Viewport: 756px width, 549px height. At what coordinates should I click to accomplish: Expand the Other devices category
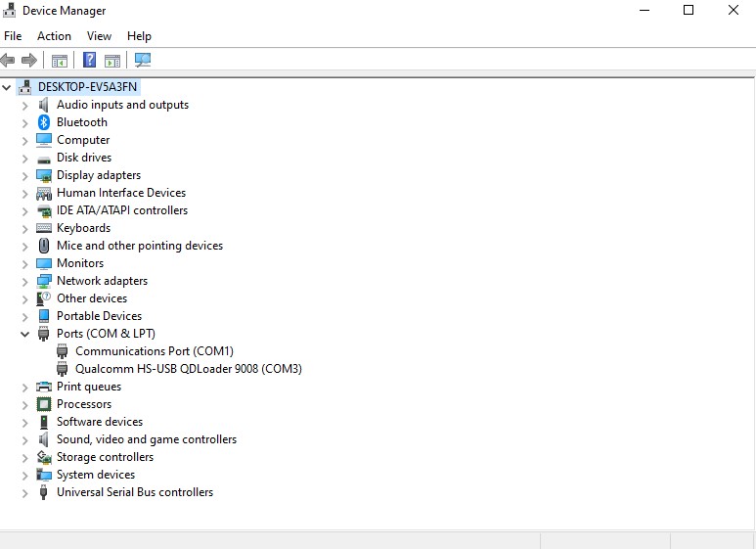(x=25, y=298)
